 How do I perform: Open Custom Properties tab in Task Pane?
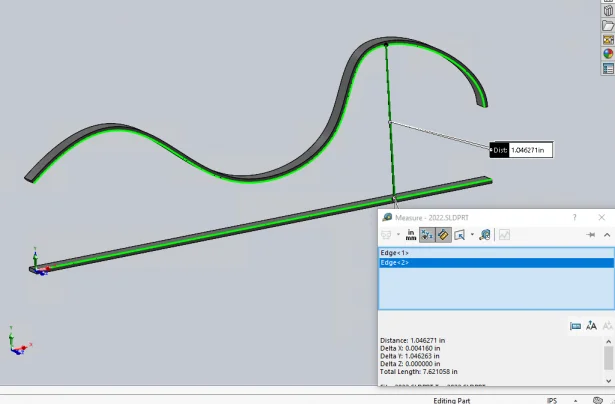pyautogui.click(x=608, y=69)
